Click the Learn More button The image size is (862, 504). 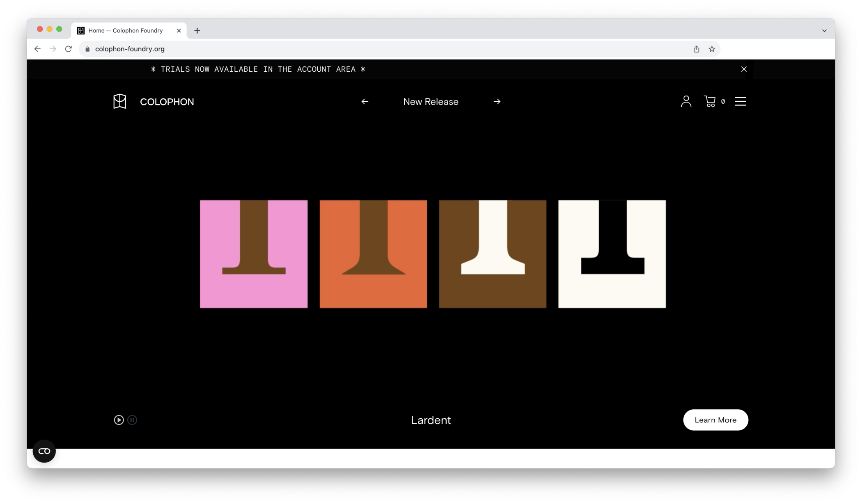click(x=715, y=420)
